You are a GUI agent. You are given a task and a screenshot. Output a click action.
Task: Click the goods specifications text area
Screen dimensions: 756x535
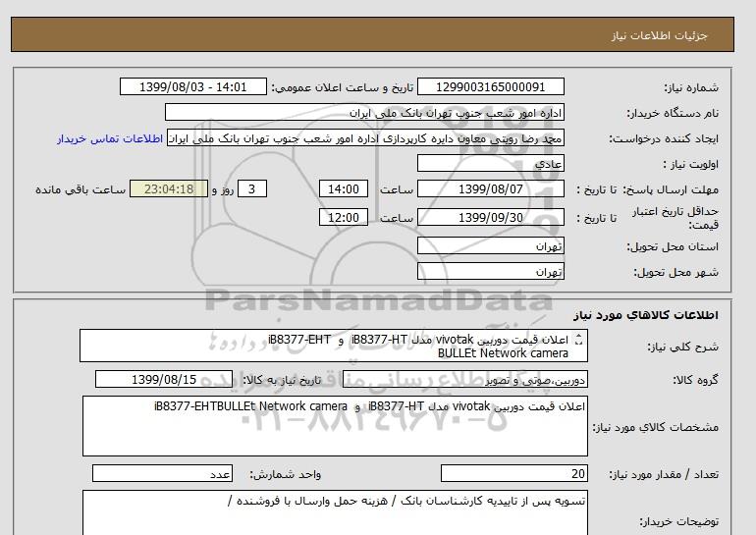click(x=335, y=426)
